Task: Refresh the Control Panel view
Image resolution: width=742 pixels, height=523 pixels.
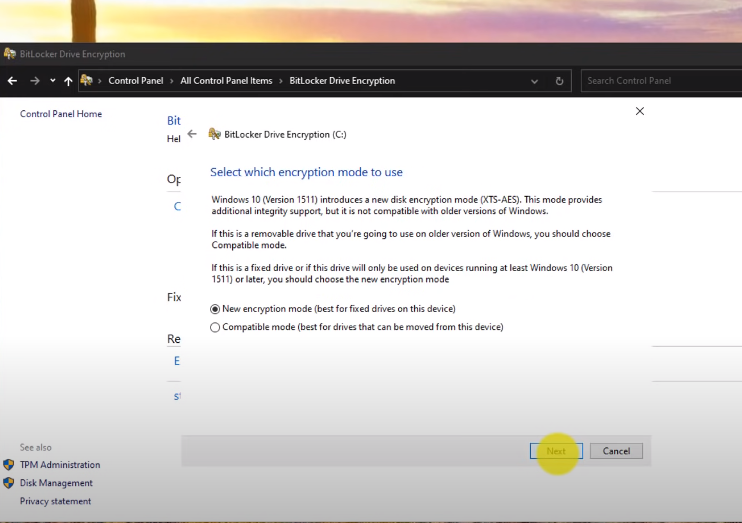Action: (559, 81)
